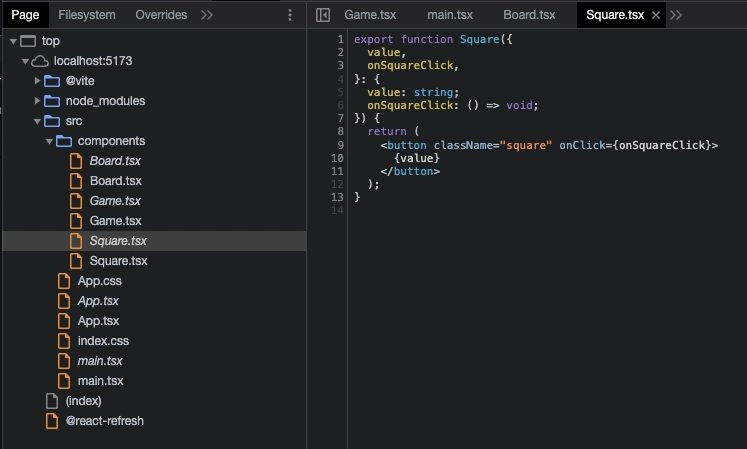Click the italic Board.tsx file icon
Image resolution: width=747 pixels, height=449 pixels.
coord(76,161)
